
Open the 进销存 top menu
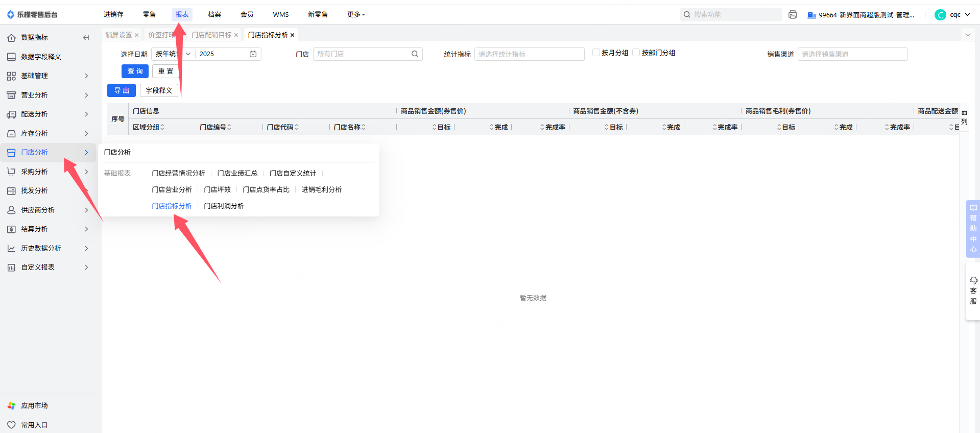click(113, 15)
